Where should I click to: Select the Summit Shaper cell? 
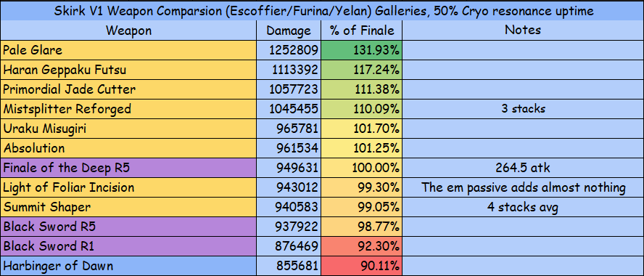pyautogui.click(x=128, y=207)
